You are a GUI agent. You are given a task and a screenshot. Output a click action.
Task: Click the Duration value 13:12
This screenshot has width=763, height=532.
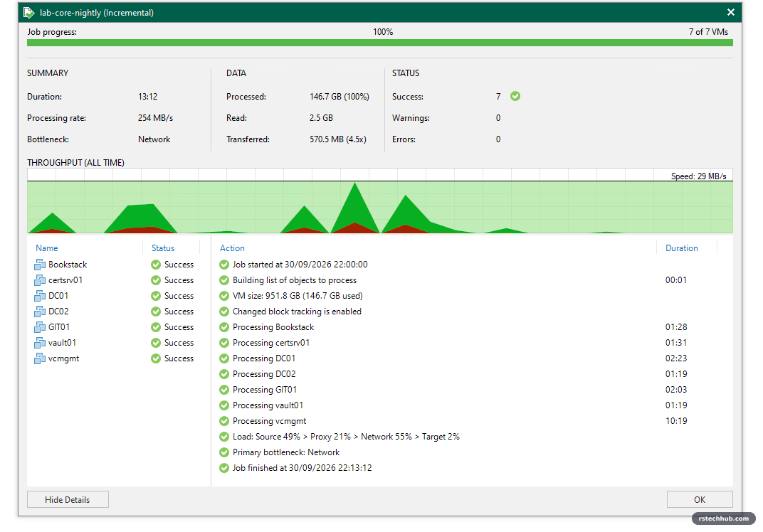(147, 97)
